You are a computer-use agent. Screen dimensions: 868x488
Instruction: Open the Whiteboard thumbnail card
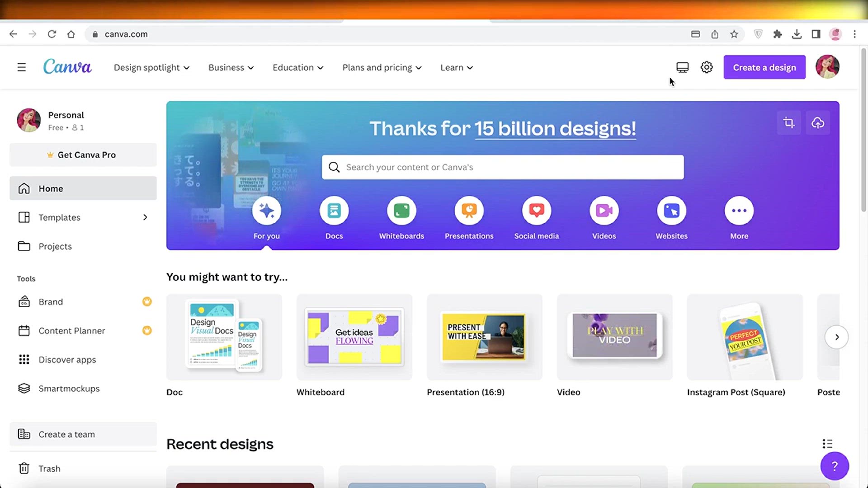click(x=354, y=337)
